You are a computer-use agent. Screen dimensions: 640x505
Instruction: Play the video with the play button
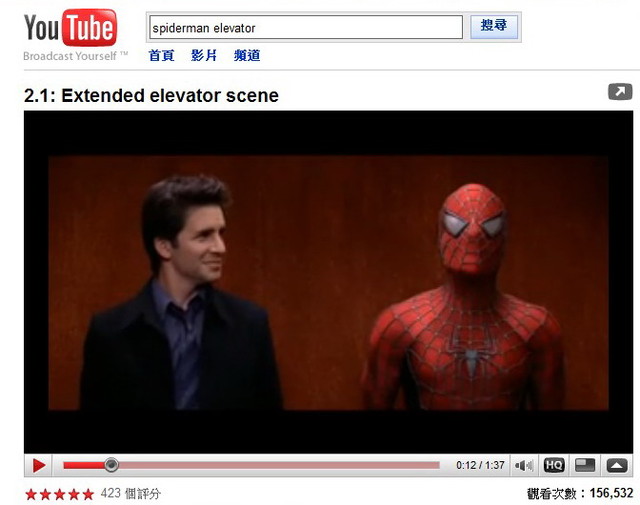tap(39, 465)
